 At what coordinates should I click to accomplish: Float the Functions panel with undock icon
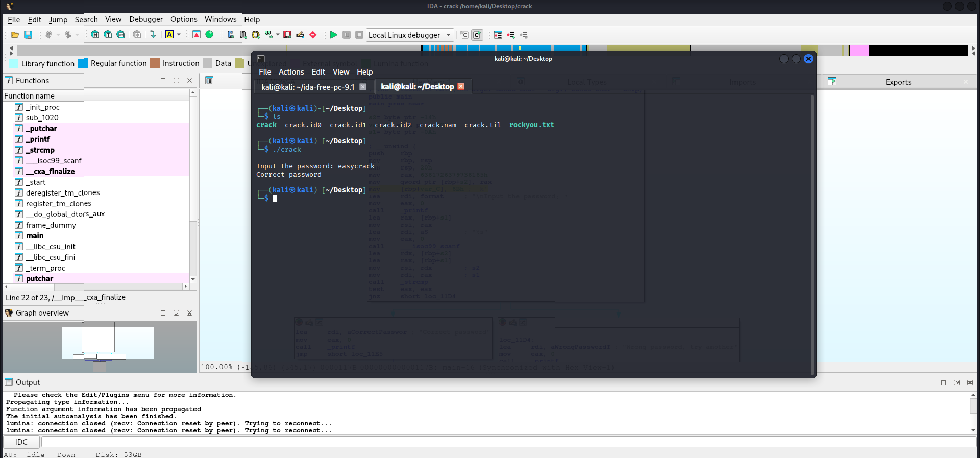(x=176, y=80)
